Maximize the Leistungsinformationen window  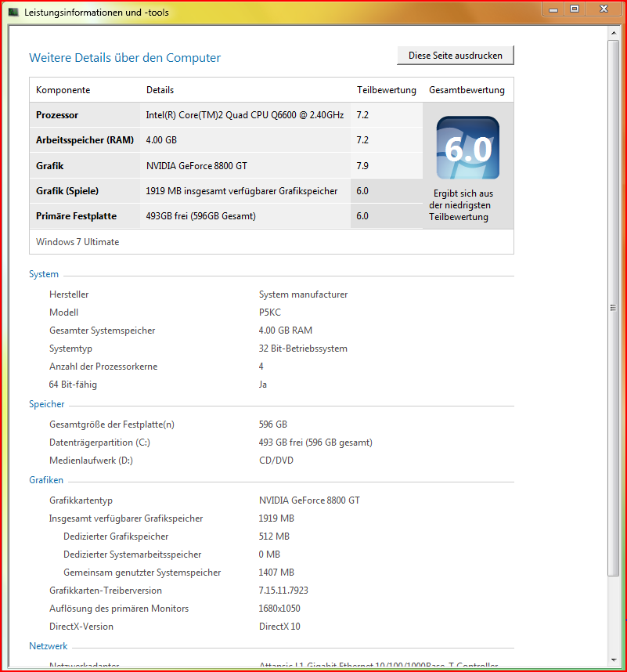coord(575,9)
